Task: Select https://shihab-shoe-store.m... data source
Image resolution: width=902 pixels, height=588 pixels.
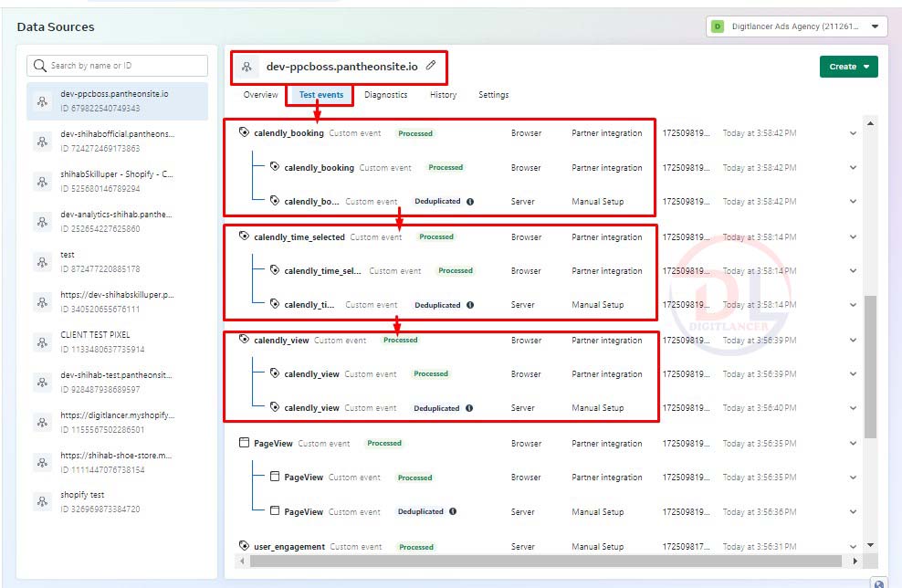Action: pos(118,463)
